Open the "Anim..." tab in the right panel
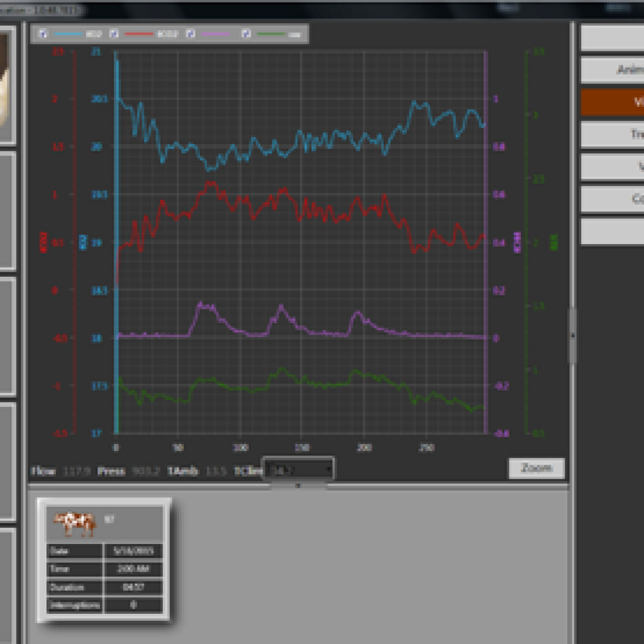Screen dimensions: 644x644 pyautogui.click(x=611, y=70)
